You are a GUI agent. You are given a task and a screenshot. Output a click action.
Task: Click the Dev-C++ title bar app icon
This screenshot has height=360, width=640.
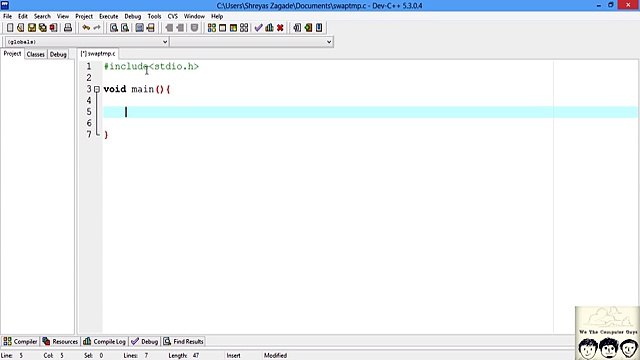click(5, 5)
